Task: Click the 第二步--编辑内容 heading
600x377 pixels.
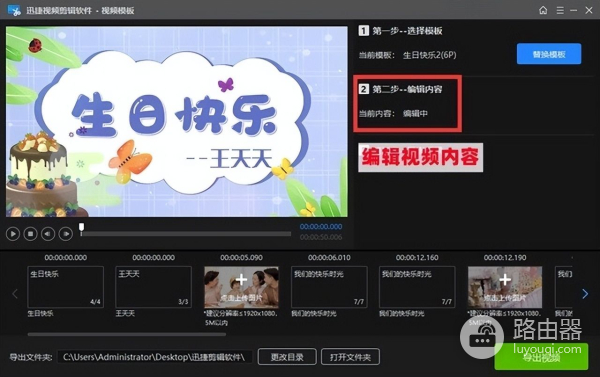Action: (x=408, y=89)
